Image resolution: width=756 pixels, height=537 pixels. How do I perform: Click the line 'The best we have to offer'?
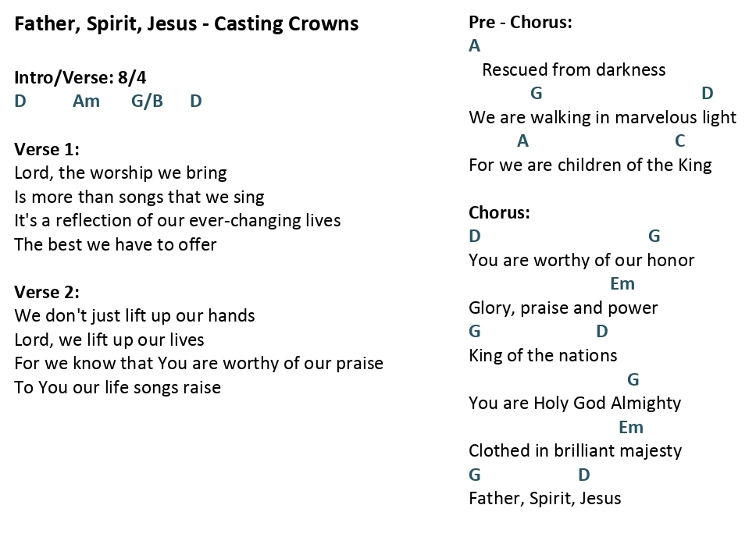point(116,244)
